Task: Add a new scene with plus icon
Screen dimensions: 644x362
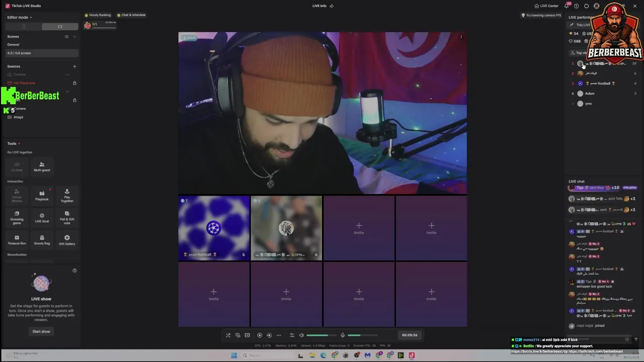Action: [x=74, y=37]
